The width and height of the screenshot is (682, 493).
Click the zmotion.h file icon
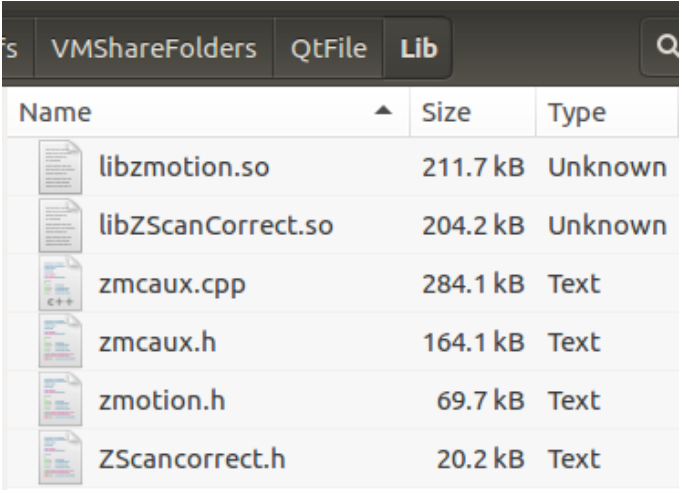60,400
